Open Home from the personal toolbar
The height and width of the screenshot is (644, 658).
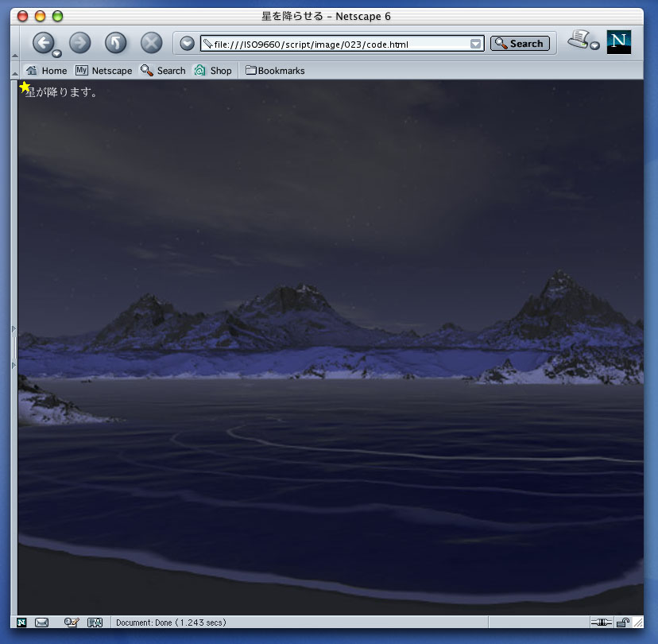point(46,71)
